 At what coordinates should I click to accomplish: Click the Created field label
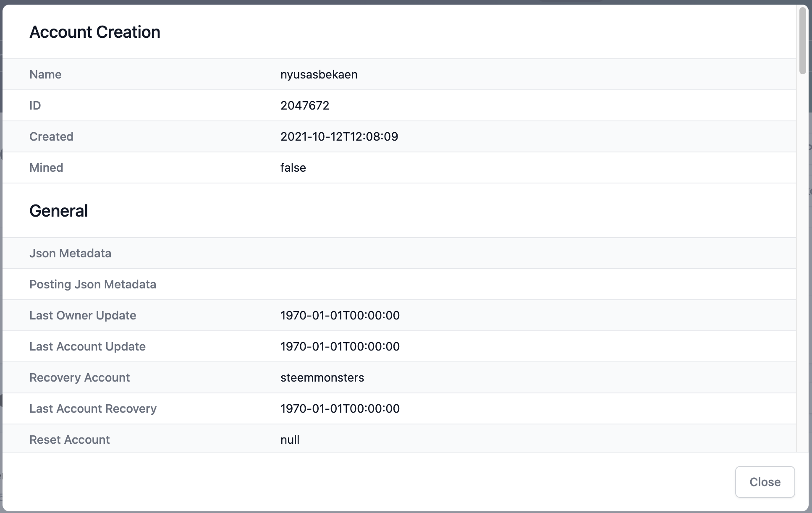(x=51, y=136)
